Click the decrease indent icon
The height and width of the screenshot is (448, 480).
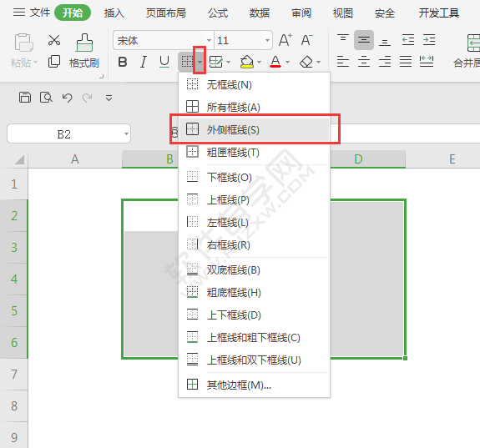[x=408, y=40]
